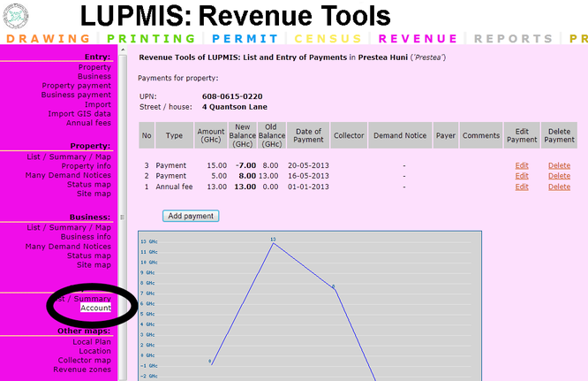
Task: Click the Add payment button
Action: click(191, 216)
